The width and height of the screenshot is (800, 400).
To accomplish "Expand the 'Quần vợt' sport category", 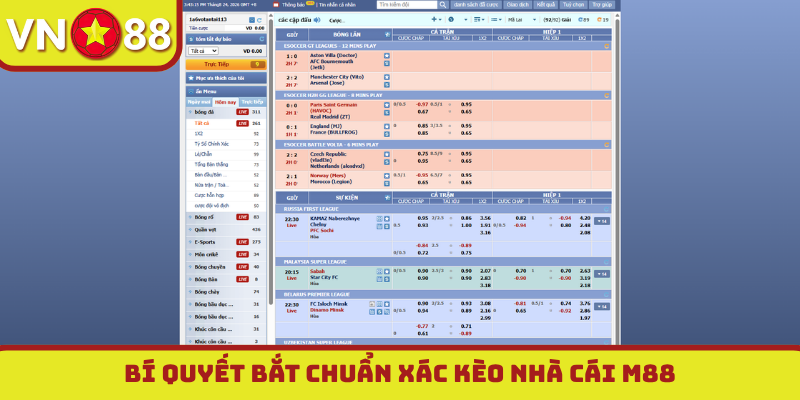I will click(226, 230).
